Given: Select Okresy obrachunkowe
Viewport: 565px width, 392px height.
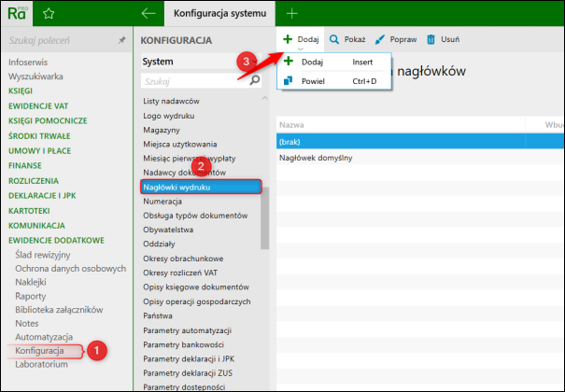Looking at the screenshot, I should click(183, 259).
